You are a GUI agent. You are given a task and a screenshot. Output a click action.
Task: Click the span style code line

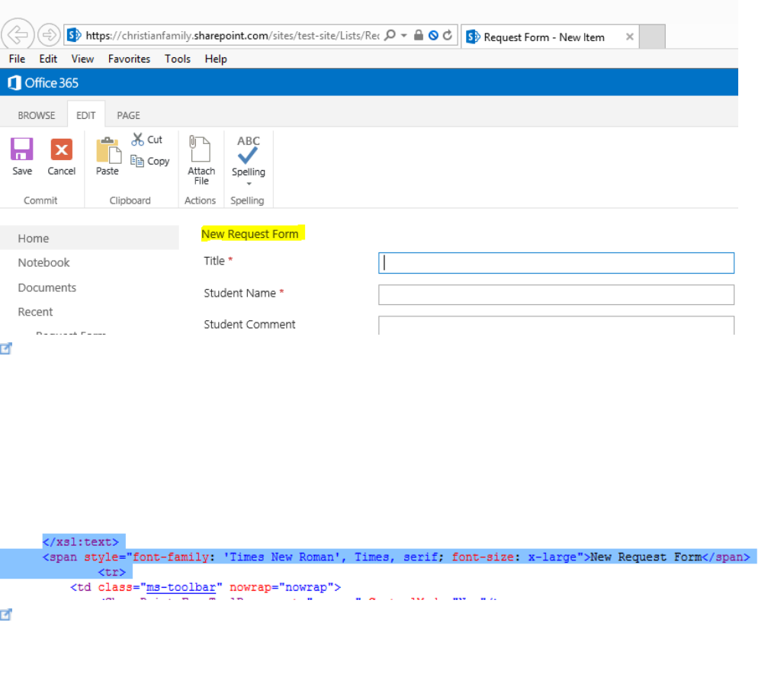click(396, 557)
